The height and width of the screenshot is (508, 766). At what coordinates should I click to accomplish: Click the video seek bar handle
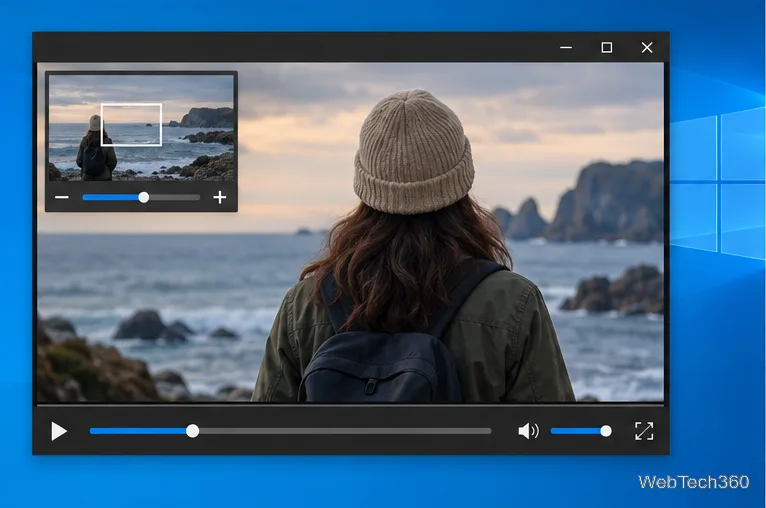point(192,431)
